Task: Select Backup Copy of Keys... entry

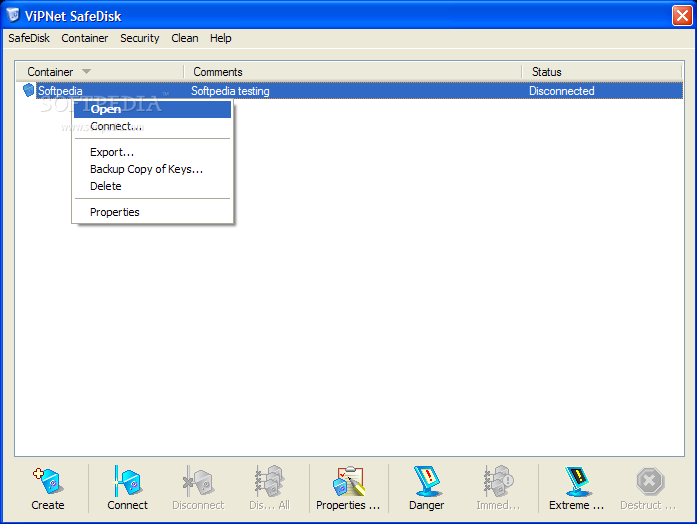Action: [x=152, y=169]
